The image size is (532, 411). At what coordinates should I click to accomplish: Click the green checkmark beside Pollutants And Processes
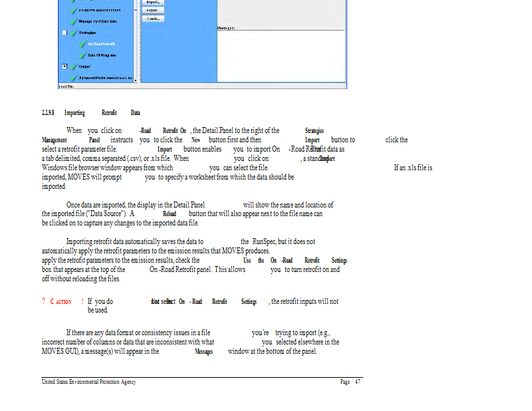pyautogui.click(x=73, y=11)
